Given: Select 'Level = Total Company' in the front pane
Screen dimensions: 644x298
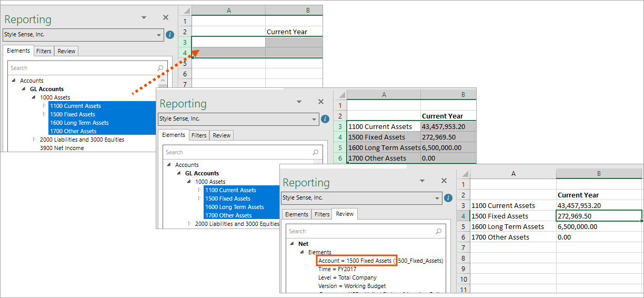Looking at the screenshot, I should click(x=347, y=277).
